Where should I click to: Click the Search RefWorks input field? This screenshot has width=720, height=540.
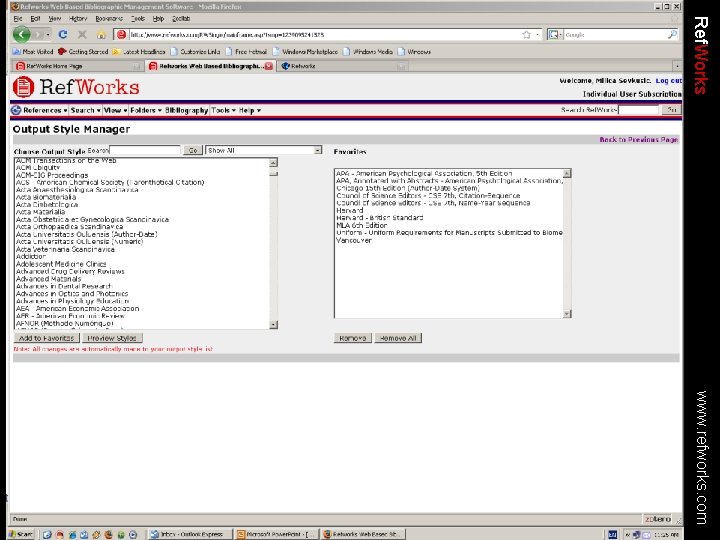[639, 110]
